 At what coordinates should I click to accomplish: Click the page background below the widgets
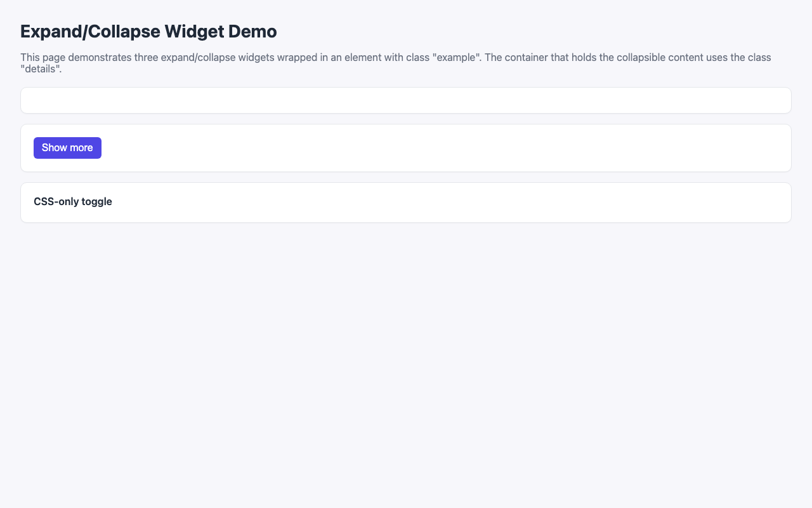(406, 349)
